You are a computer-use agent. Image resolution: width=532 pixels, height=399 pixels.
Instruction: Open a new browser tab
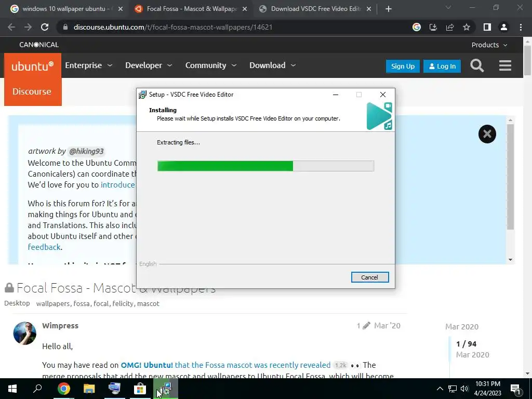point(389,9)
